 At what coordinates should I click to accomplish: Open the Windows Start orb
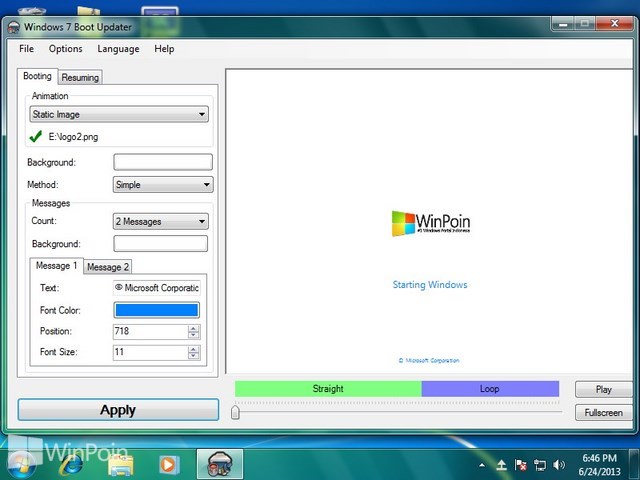pos(20,464)
